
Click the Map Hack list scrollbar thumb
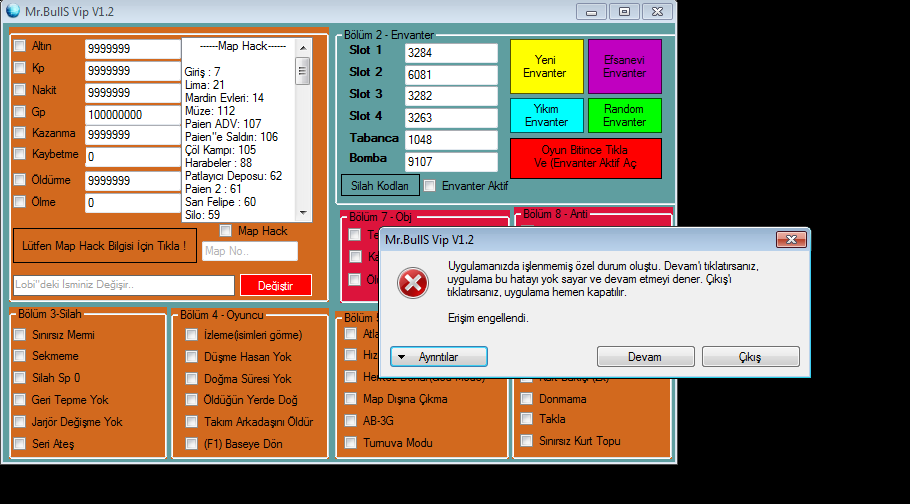pos(303,71)
